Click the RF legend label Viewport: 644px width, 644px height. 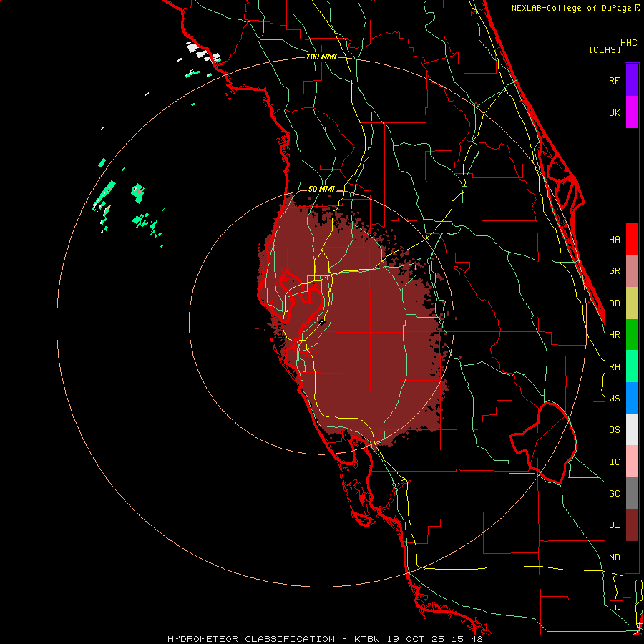click(x=614, y=80)
